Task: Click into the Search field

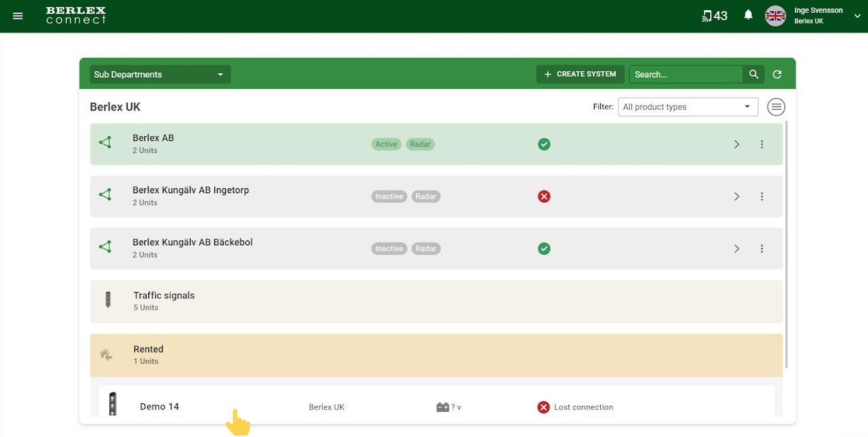Action: point(686,75)
